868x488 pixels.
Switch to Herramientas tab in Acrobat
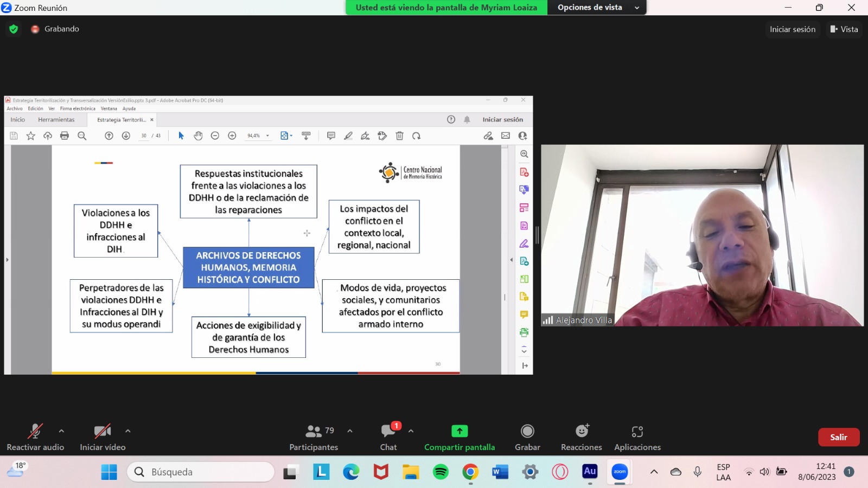[x=56, y=120]
